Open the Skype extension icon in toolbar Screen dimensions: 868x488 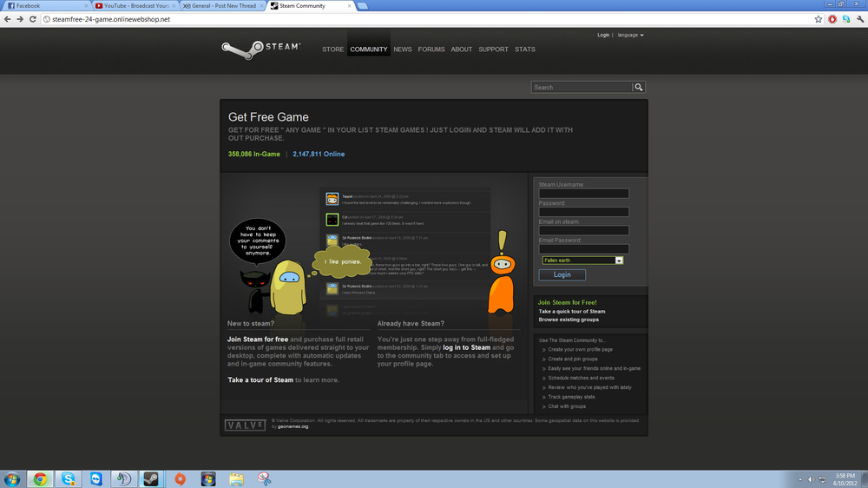click(845, 19)
